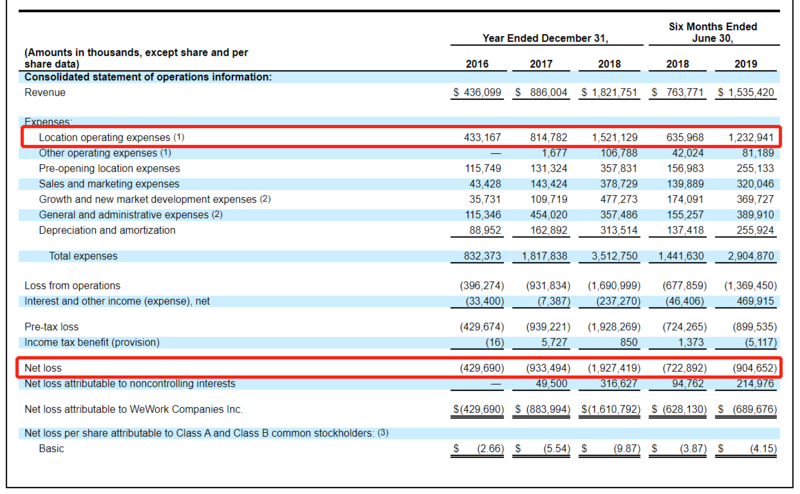Select location operating expenses value 1,232,941

click(751, 137)
